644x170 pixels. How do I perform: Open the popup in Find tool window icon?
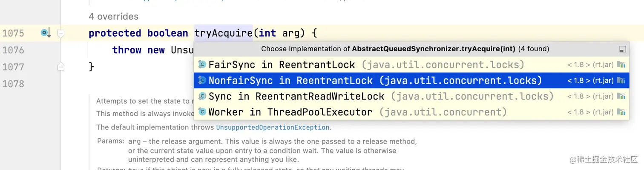point(622,49)
